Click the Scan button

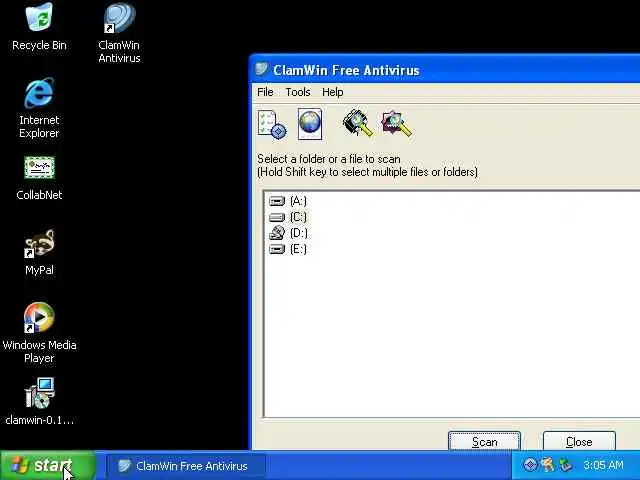tap(484, 442)
